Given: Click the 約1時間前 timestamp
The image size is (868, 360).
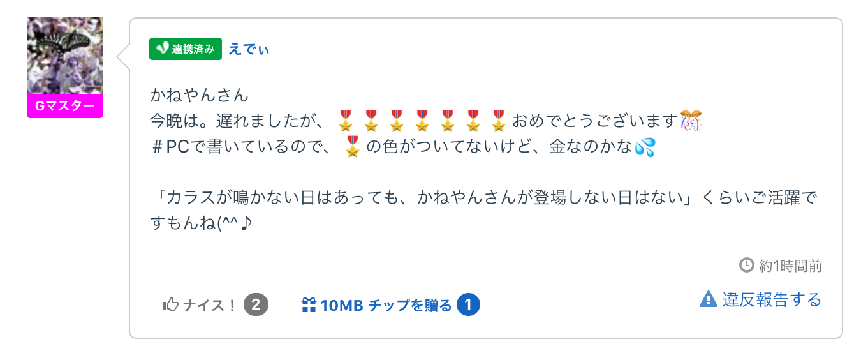Looking at the screenshot, I should 790,266.
